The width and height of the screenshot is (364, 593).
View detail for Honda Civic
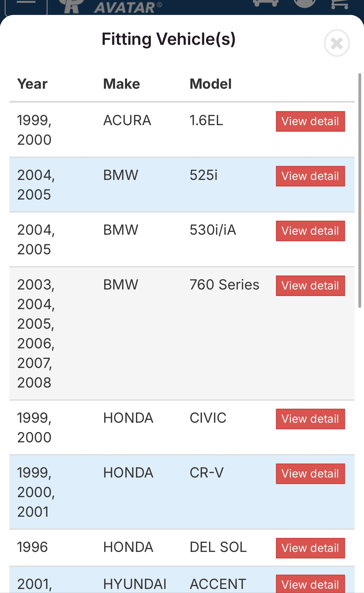pos(310,419)
